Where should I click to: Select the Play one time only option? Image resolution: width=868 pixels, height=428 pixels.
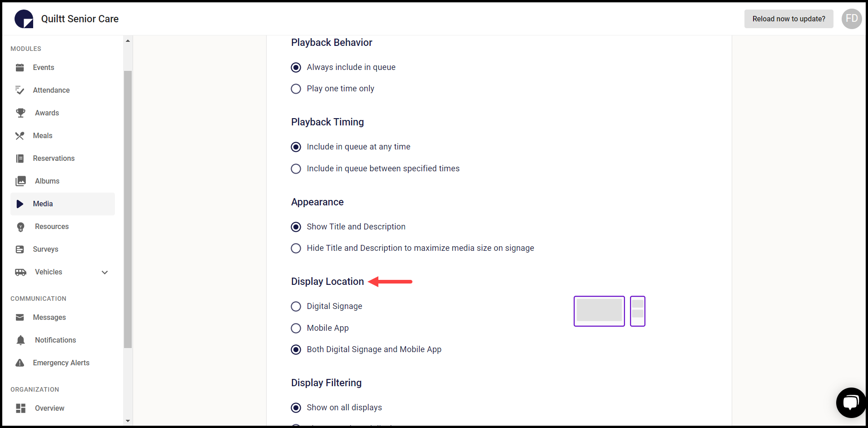click(x=296, y=89)
